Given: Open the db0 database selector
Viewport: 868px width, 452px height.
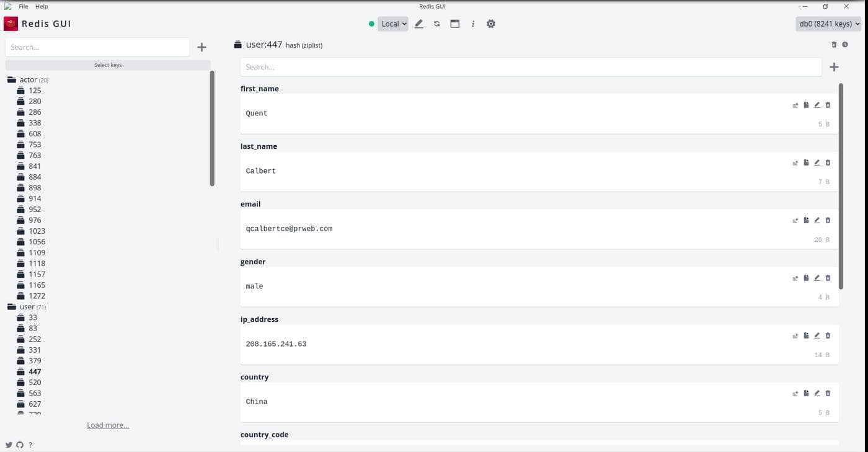Looking at the screenshot, I should pyautogui.click(x=828, y=24).
